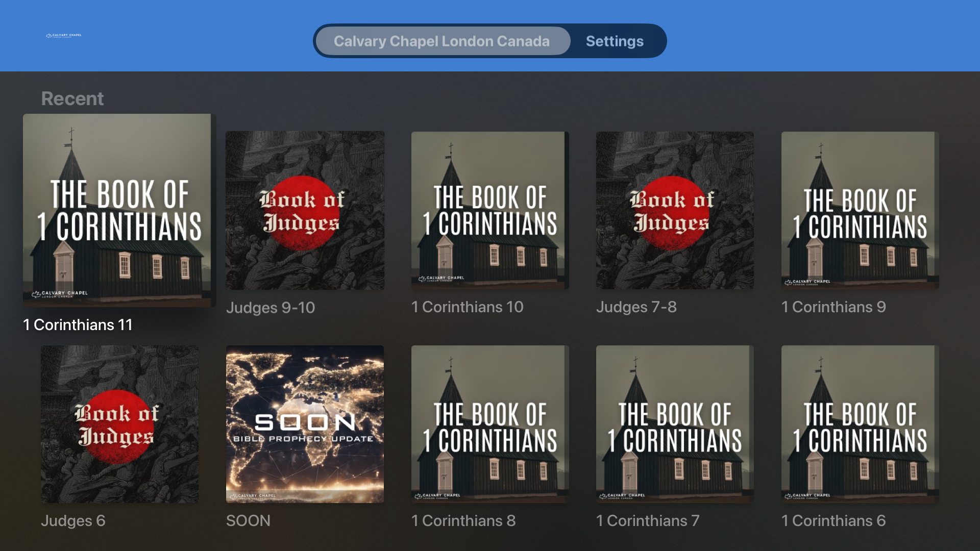Screen dimensions: 980x551
Task: Click the Calvary Chapel logo in header
Action: click(64, 36)
